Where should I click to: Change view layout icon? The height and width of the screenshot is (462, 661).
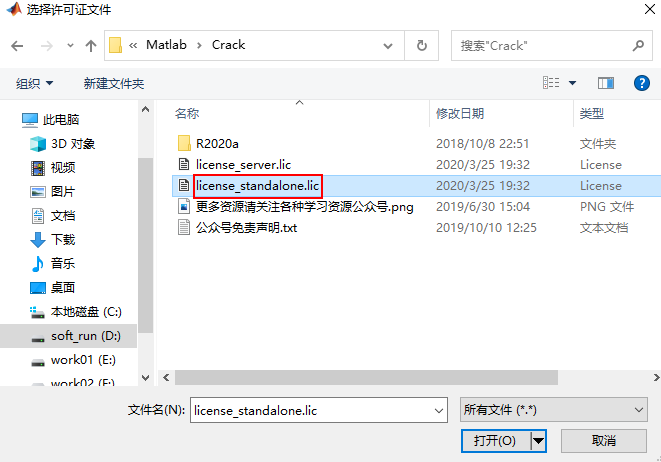tap(551, 83)
